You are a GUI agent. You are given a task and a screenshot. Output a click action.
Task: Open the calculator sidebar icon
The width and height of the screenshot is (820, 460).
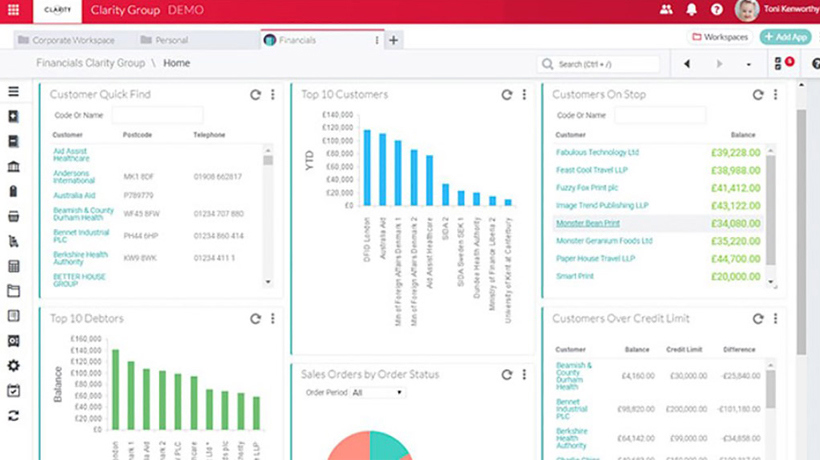pos(14,266)
